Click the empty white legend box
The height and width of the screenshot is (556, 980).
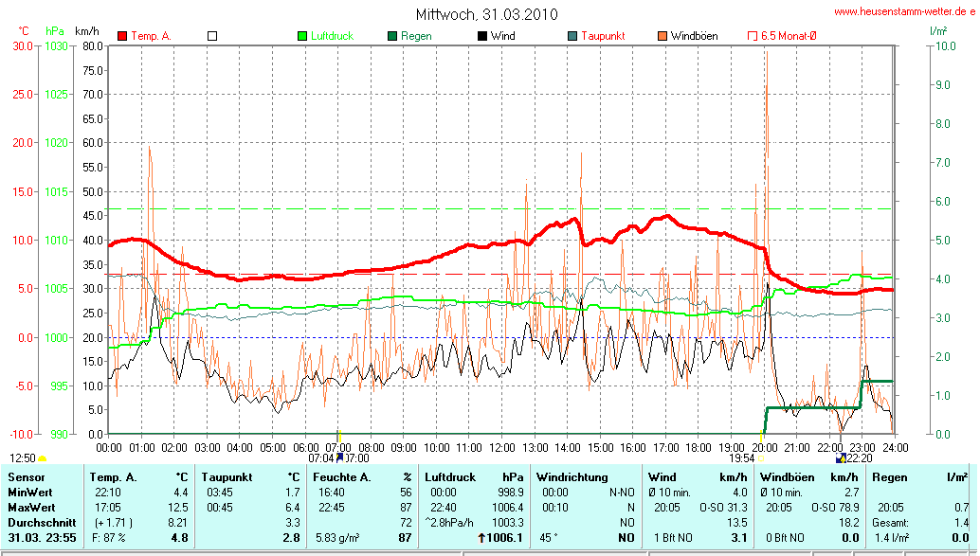pos(212,36)
